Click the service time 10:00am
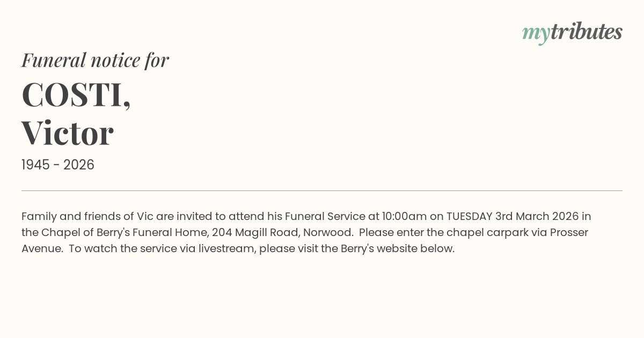 404,216
